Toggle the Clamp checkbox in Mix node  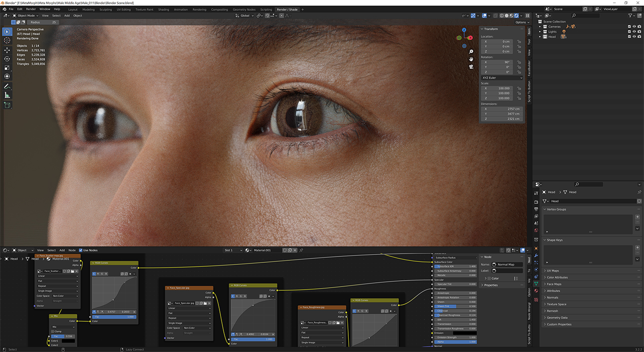pos(54,331)
